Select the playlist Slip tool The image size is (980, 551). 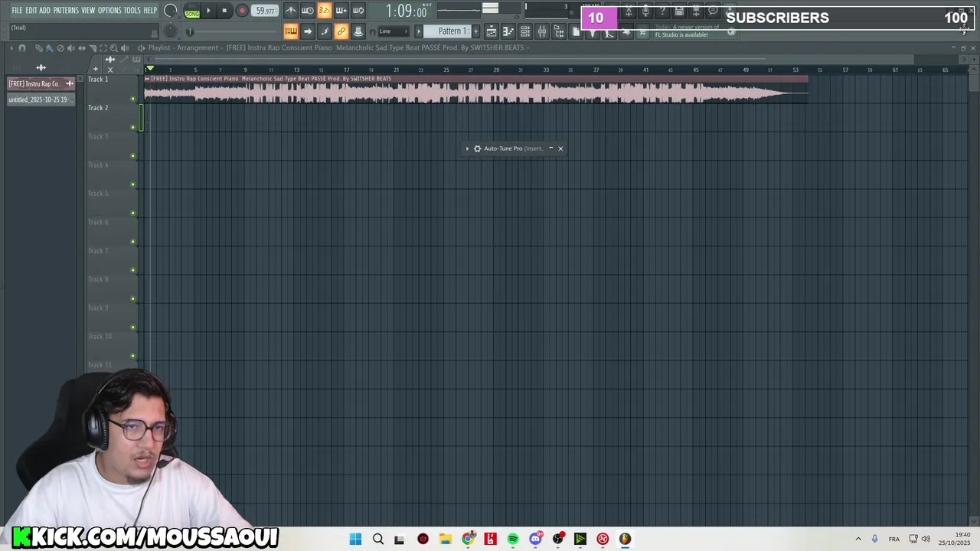pos(81,47)
